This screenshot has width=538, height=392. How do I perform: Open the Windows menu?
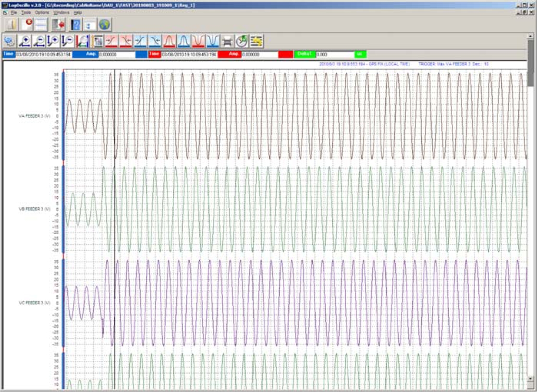click(x=61, y=12)
